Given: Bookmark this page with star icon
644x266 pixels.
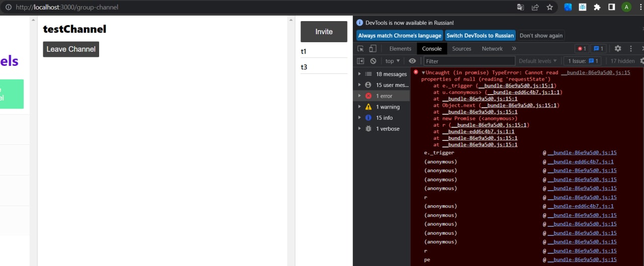Looking at the screenshot, I should (549, 7).
